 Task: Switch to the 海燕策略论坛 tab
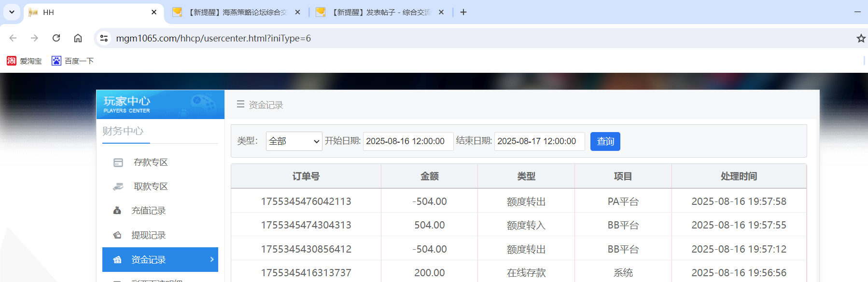pyautogui.click(x=237, y=12)
